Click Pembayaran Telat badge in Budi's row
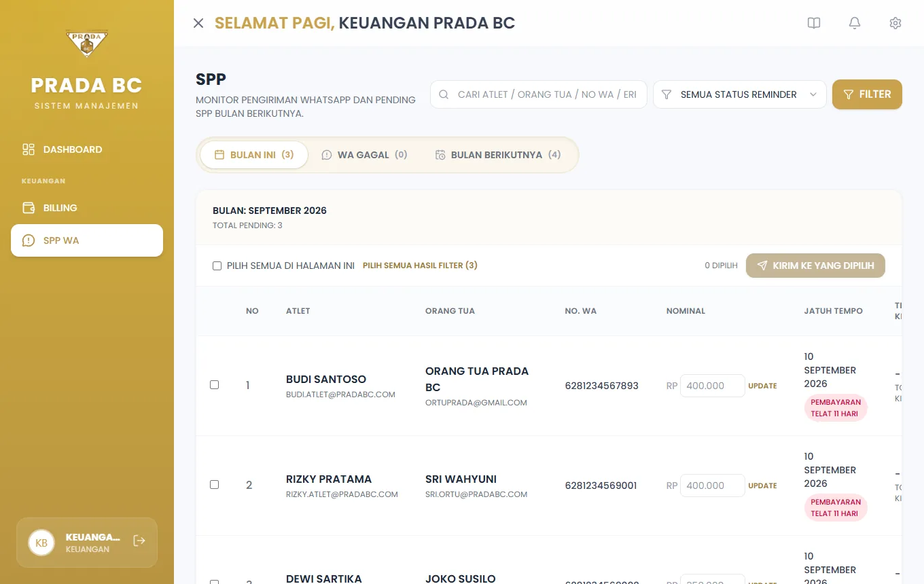924x584 pixels. 836,408
